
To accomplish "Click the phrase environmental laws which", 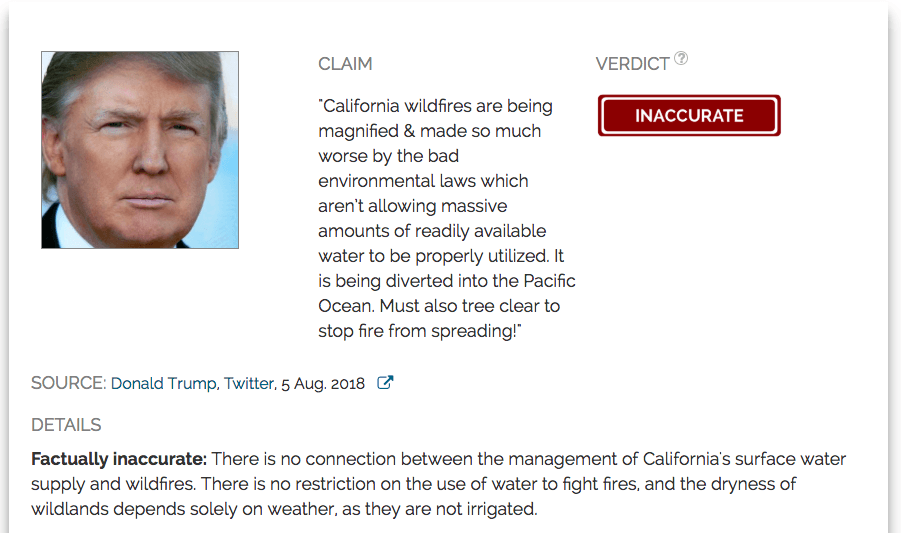I will click(x=423, y=181).
